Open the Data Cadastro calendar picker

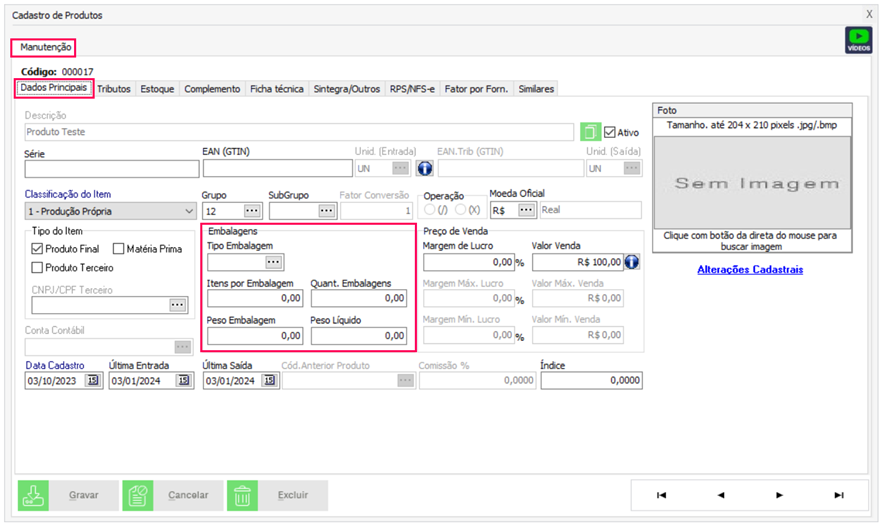click(93, 381)
